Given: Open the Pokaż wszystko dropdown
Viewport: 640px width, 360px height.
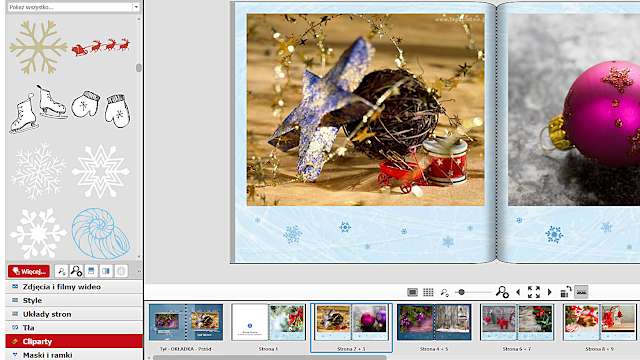Looking at the screenshot, I should point(136,7).
